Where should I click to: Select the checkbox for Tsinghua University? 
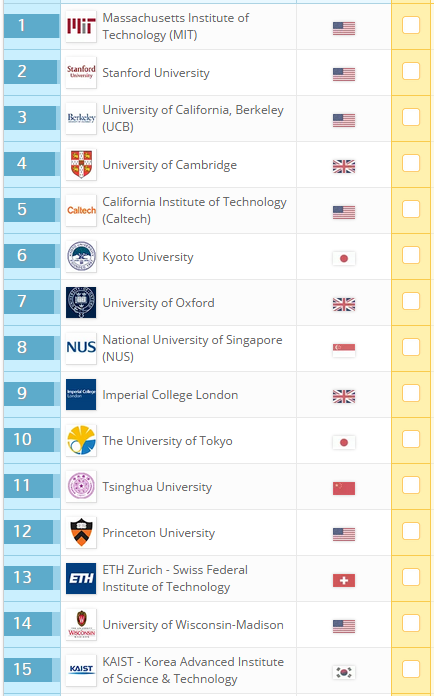[410, 485]
